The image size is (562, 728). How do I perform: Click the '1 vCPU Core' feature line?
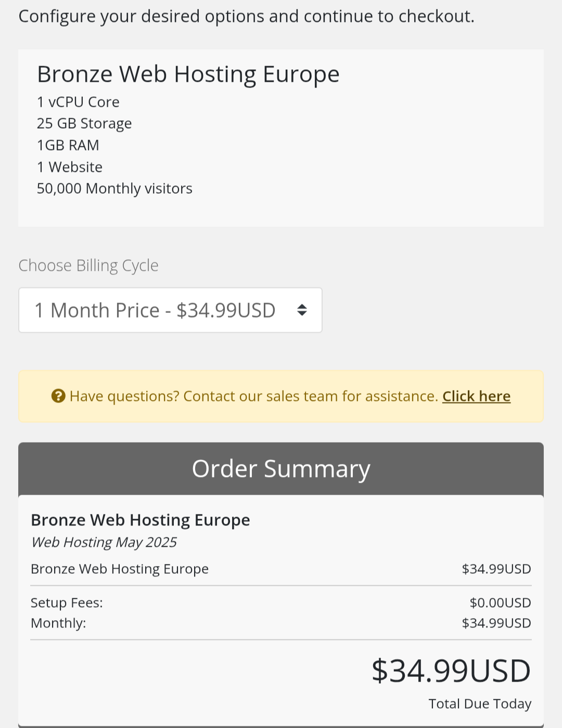(x=78, y=102)
